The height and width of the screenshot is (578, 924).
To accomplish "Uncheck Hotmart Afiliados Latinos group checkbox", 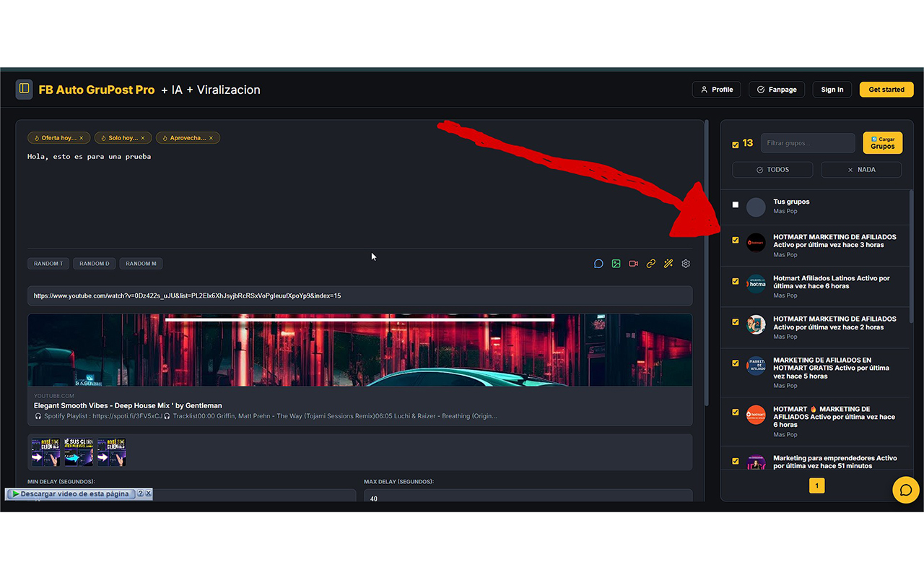I will (x=736, y=282).
